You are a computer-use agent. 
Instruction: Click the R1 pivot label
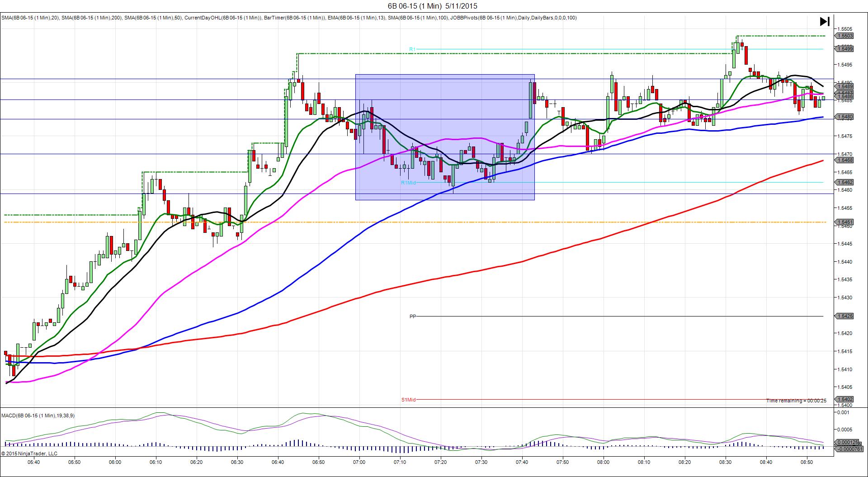coord(412,49)
